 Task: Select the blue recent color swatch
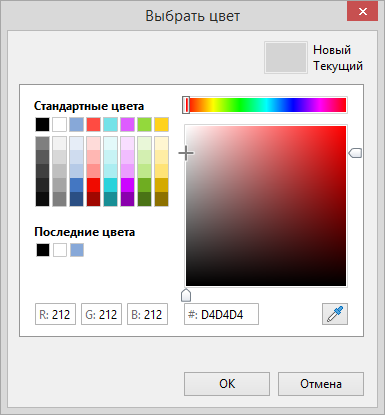coord(77,250)
